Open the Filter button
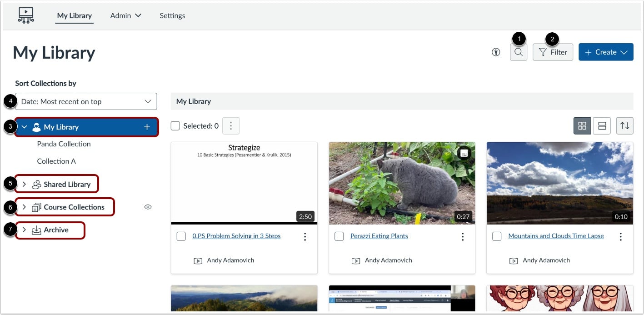 pyautogui.click(x=553, y=52)
